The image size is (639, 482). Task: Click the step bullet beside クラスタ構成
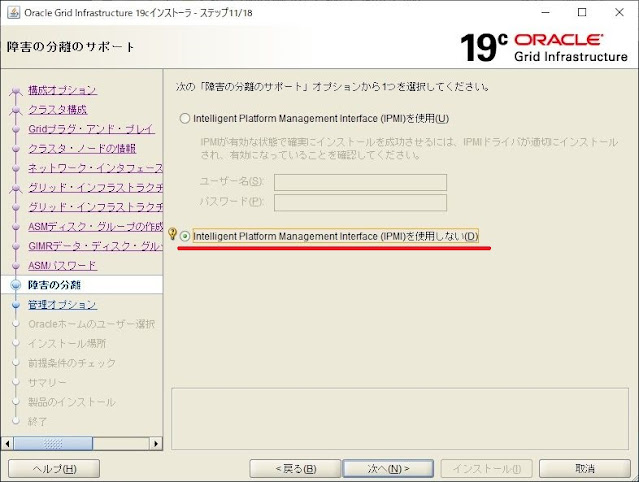pos(16,110)
